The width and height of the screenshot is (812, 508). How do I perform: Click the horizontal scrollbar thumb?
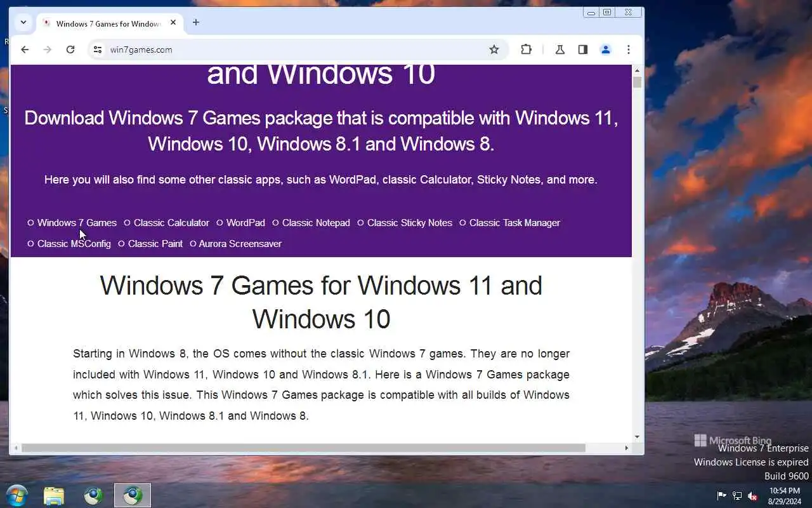tap(303, 448)
